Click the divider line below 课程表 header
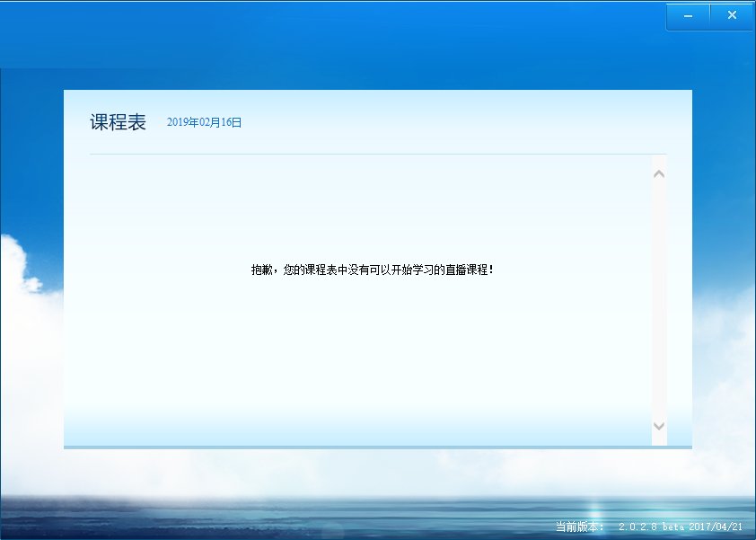 pyautogui.click(x=378, y=154)
